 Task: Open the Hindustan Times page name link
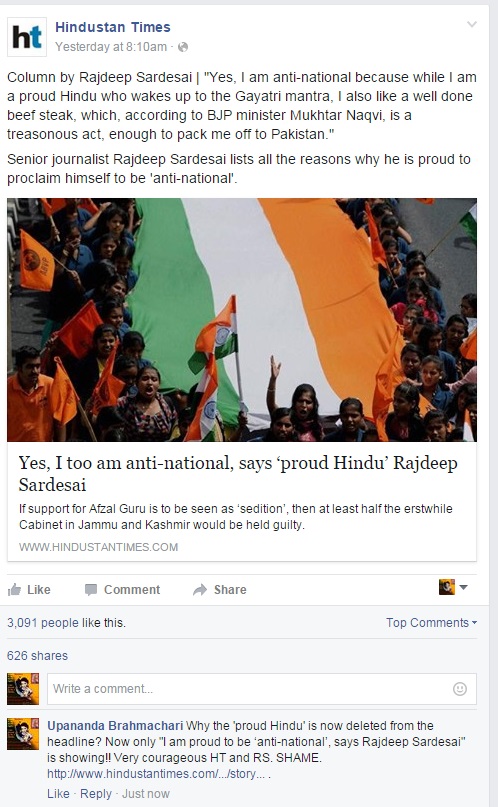[113, 27]
